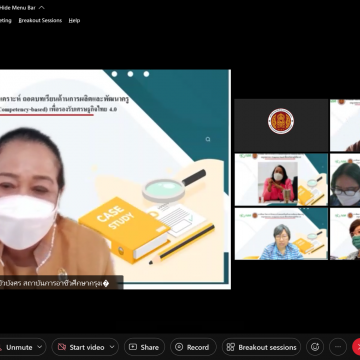
Task: Open more options ellipsis button
Action: (x=338, y=347)
